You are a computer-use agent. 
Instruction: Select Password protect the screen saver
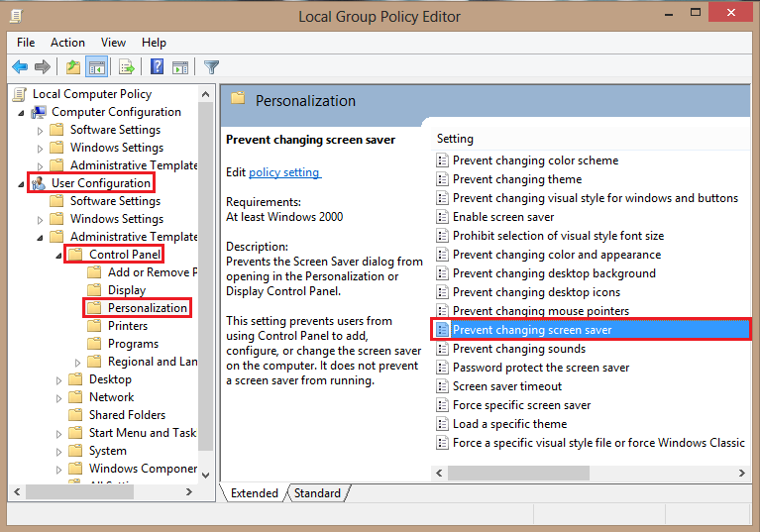point(541,368)
